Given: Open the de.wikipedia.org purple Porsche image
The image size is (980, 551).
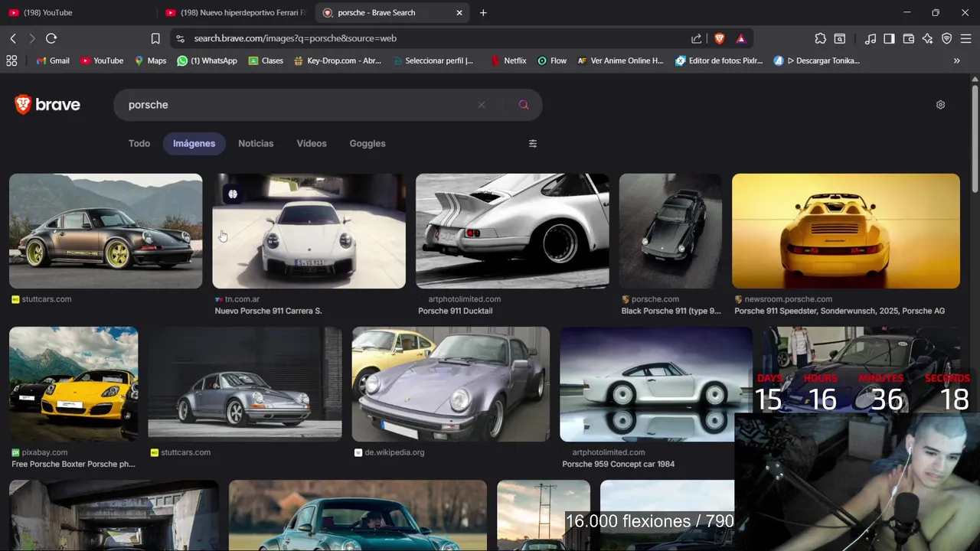Looking at the screenshot, I should point(451,384).
